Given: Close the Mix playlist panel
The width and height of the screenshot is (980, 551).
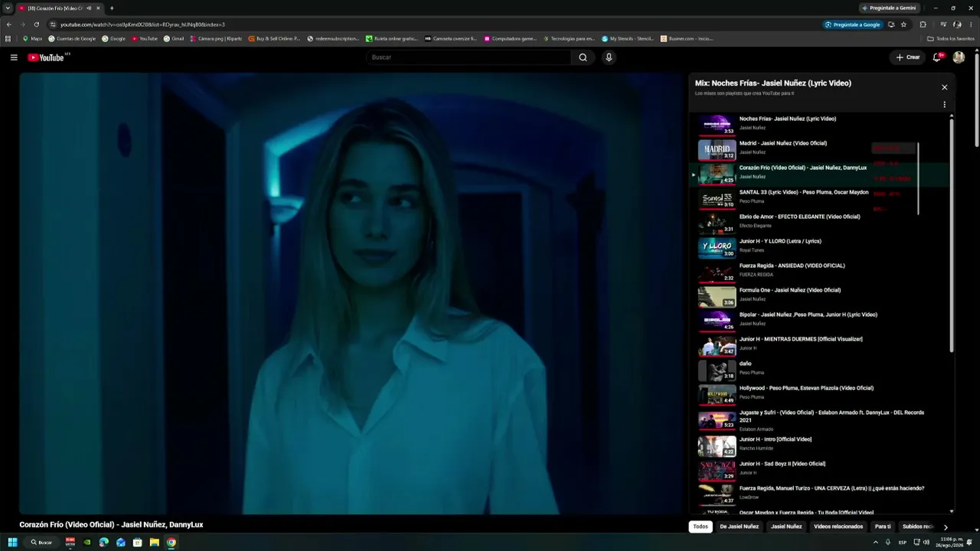Looking at the screenshot, I should (x=944, y=87).
